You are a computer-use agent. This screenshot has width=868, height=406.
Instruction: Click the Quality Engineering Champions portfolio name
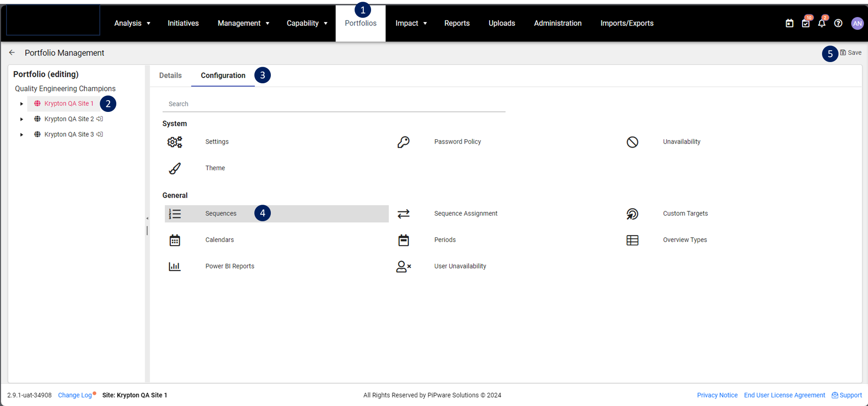pos(65,88)
